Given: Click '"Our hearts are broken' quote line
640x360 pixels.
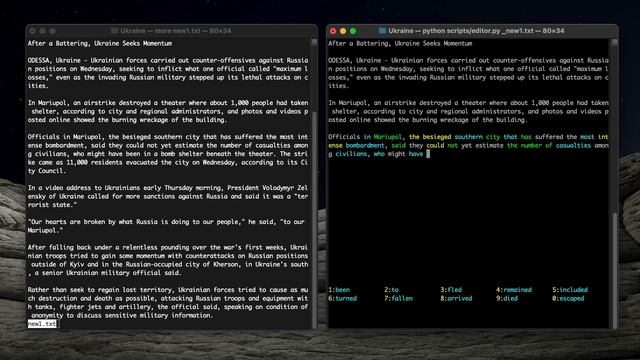Looking at the screenshot, I should point(166,222).
